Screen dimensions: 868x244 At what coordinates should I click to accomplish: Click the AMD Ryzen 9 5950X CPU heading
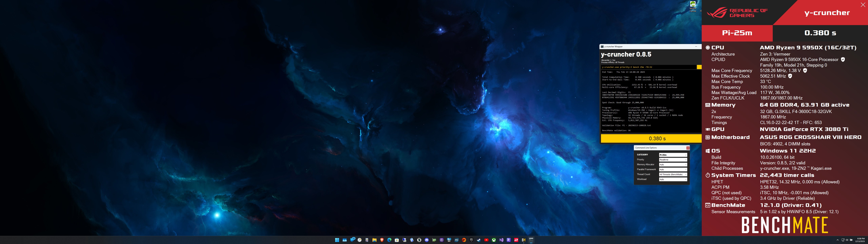(808, 47)
